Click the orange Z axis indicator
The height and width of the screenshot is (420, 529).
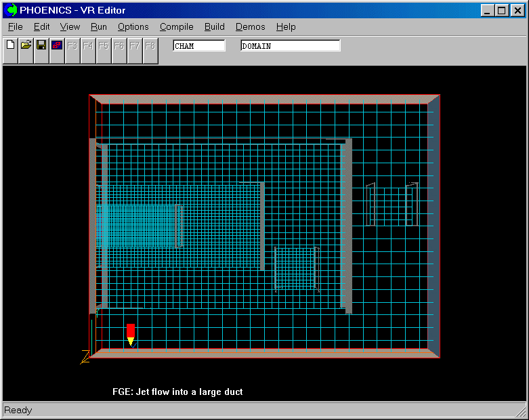pyautogui.click(x=85, y=357)
